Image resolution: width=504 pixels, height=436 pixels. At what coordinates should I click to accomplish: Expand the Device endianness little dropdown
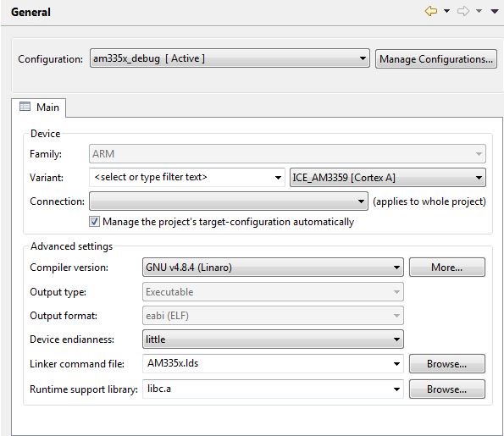point(273,339)
